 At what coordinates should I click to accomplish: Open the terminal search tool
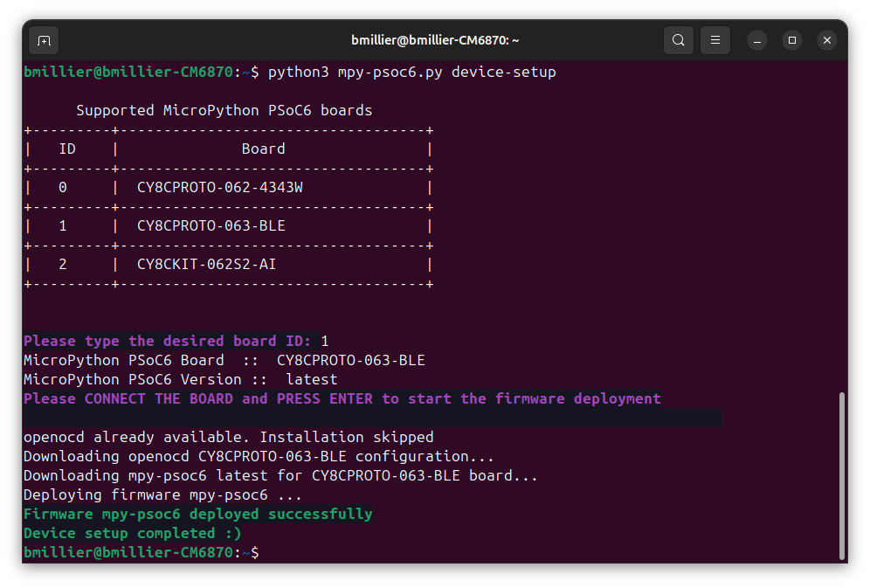(x=678, y=40)
